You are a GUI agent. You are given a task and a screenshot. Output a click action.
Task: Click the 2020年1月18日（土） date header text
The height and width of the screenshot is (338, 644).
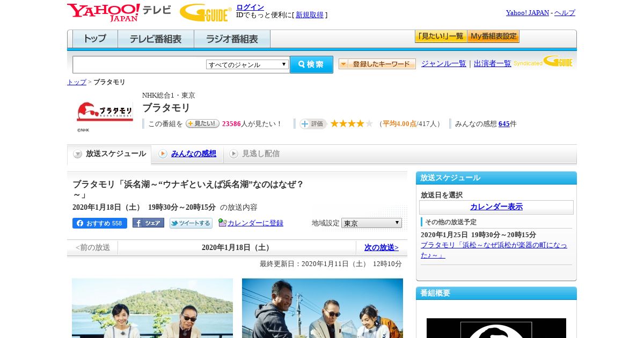(x=237, y=248)
